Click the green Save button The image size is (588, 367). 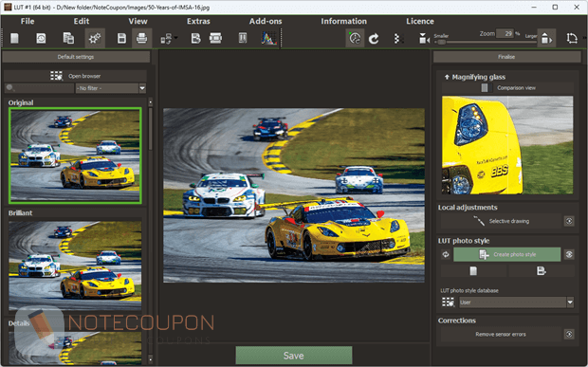(294, 356)
